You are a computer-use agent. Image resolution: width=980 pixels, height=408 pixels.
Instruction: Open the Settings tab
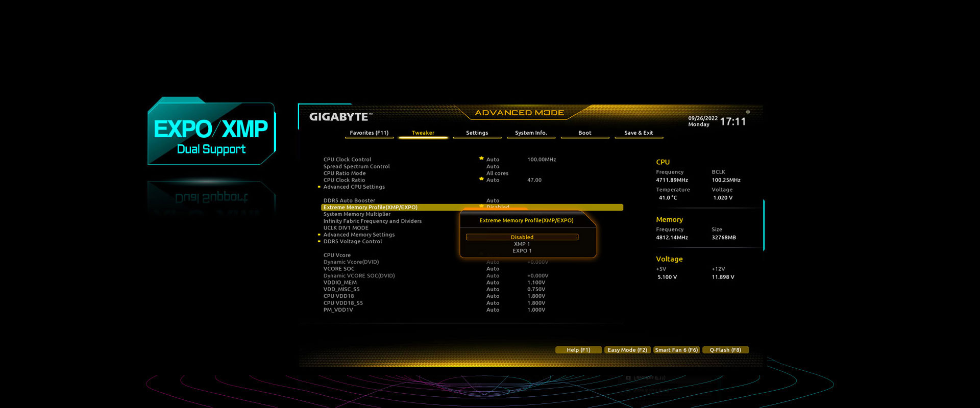point(477,133)
